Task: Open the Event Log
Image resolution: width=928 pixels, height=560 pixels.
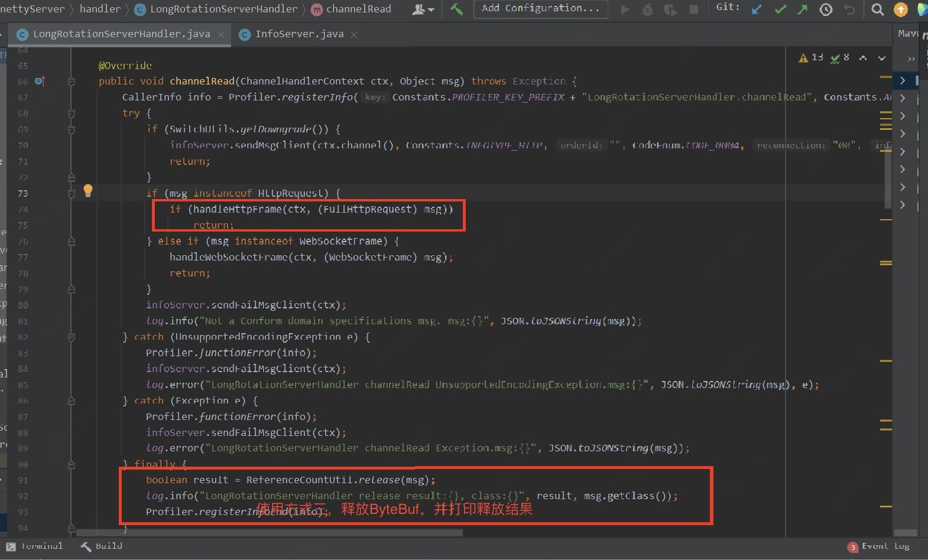Action: (885, 546)
